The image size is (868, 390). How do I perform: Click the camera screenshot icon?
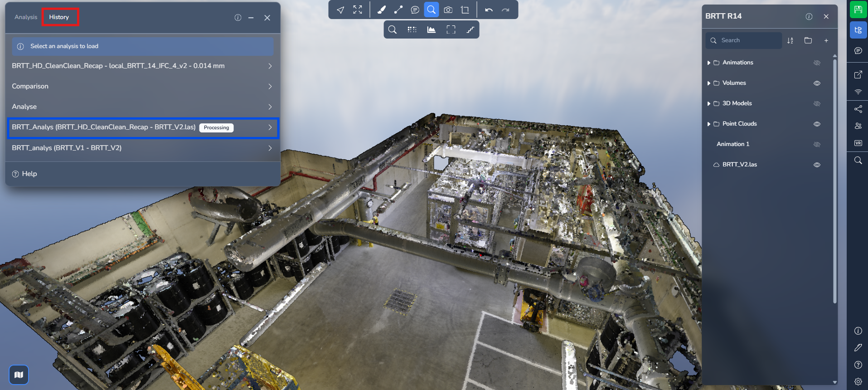point(448,10)
